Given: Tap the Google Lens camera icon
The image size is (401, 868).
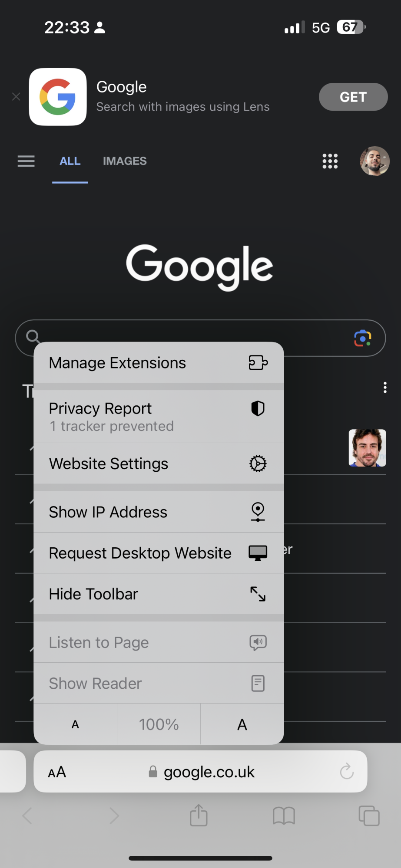Looking at the screenshot, I should click(x=362, y=338).
